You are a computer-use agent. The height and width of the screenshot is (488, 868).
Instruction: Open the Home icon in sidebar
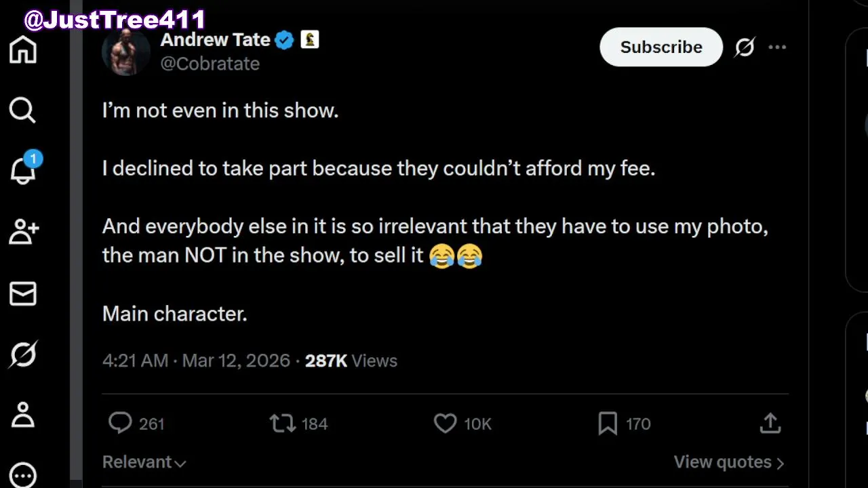click(22, 50)
